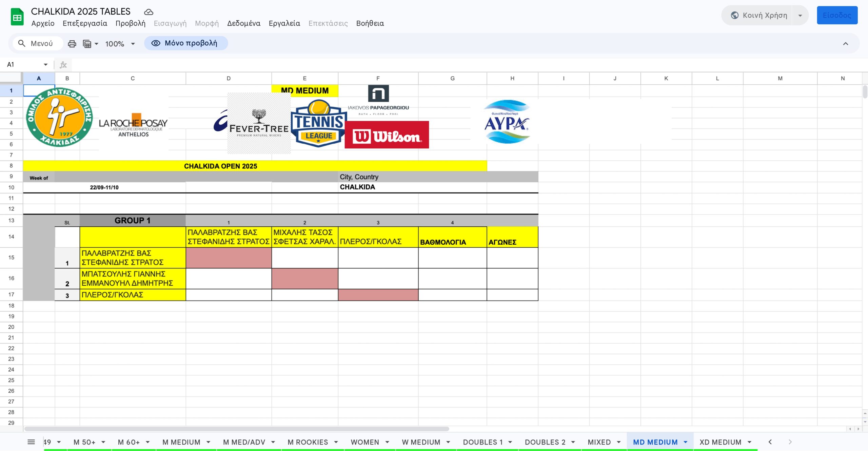Viewport: 868px width, 451px height.
Task: Expand the name box dropdown arrow
Action: 45,64
